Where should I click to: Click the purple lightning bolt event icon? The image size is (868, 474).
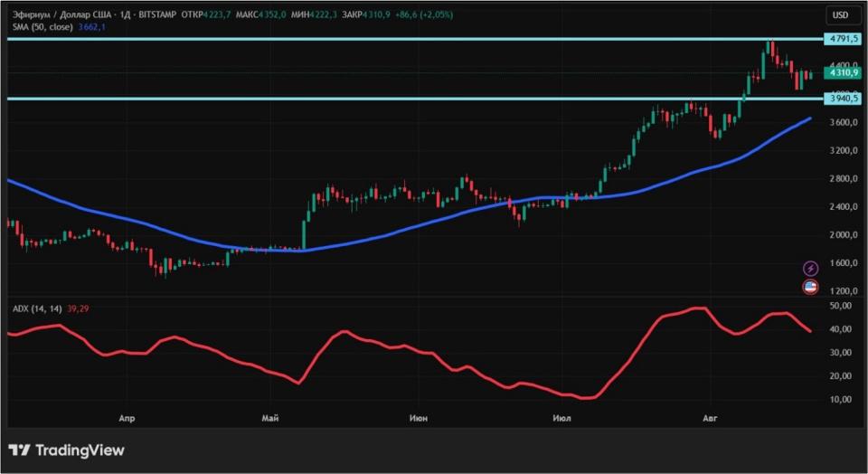coord(811,269)
